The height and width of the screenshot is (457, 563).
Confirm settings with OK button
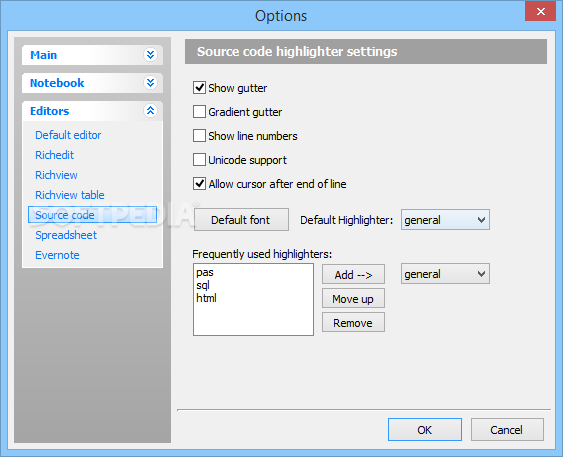pyautogui.click(x=425, y=430)
